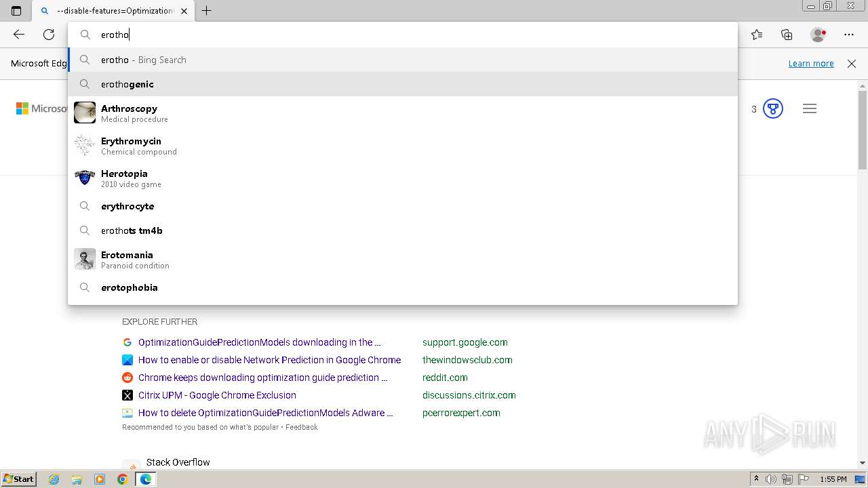Click the Windows Club favicon in list

(x=127, y=360)
